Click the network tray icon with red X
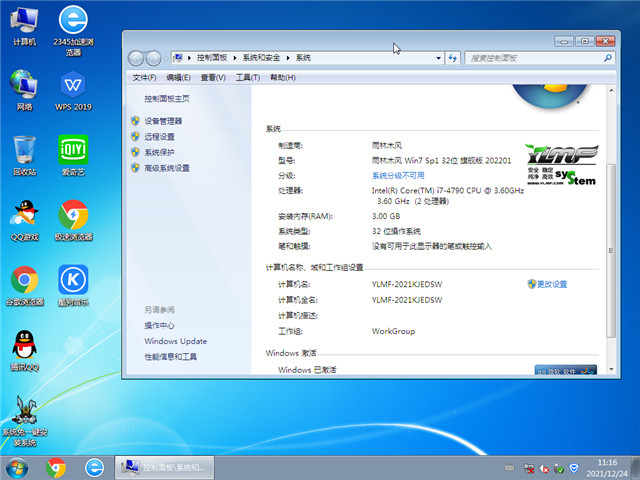Image resolution: width=640 pixels, height=480 pixels. 529,468
